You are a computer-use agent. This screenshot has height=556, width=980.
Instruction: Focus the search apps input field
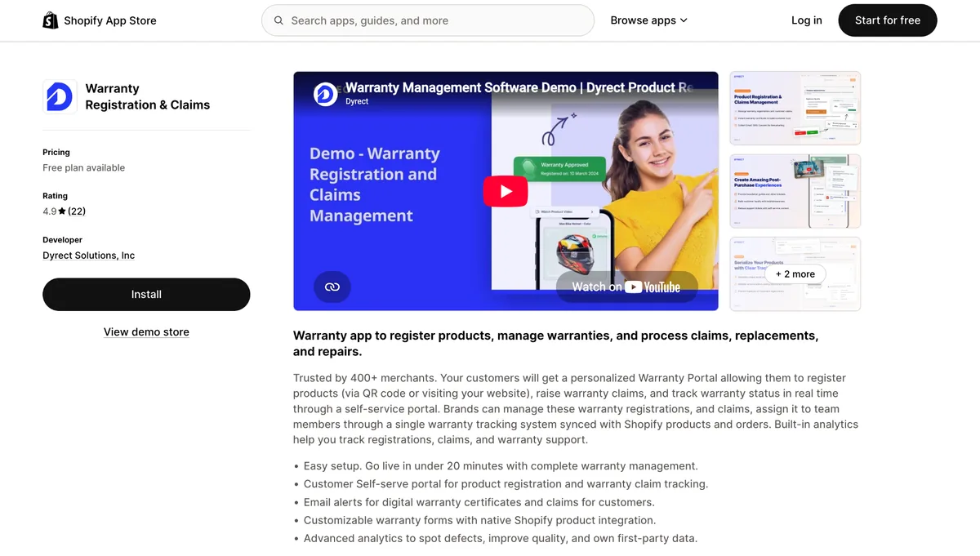[x=428, y=20]
